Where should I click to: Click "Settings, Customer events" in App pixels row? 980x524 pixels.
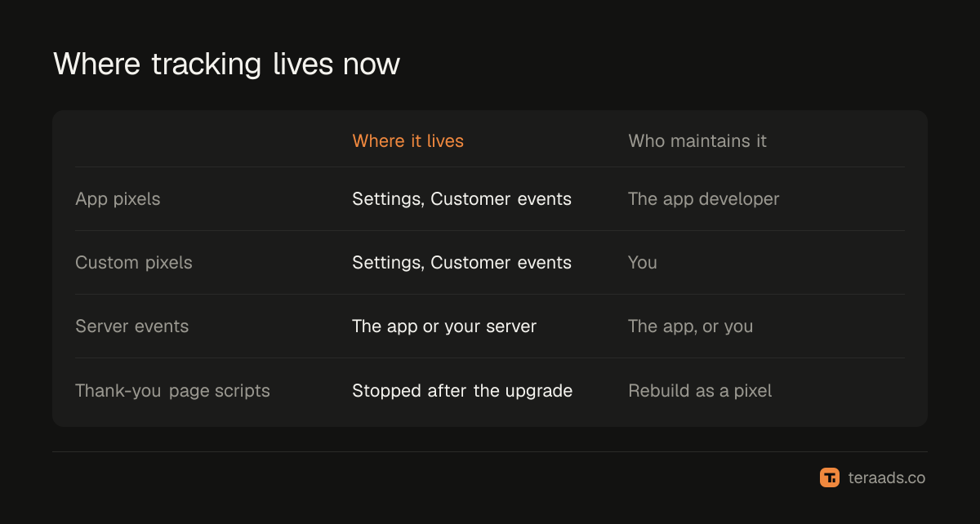461,199
